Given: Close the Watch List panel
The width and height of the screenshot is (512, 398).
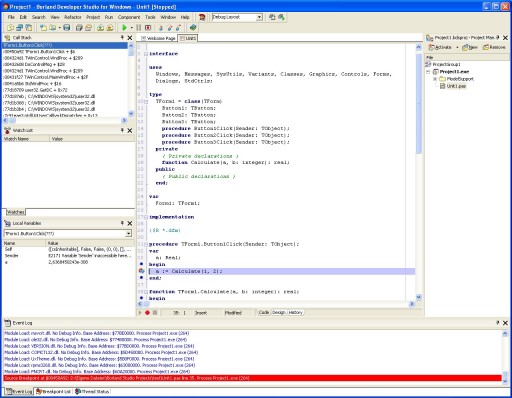Looking at the screenshot, I should pos(130,130).
